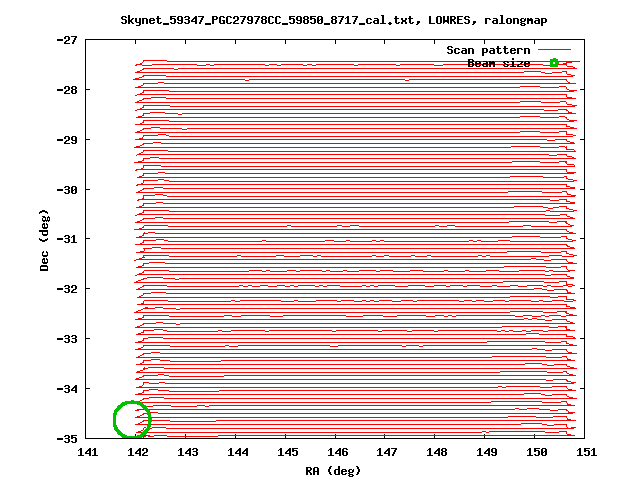Screen dimensions: 640x480
Task: Click the -34 Dec tick label
Action: (67, 389)
